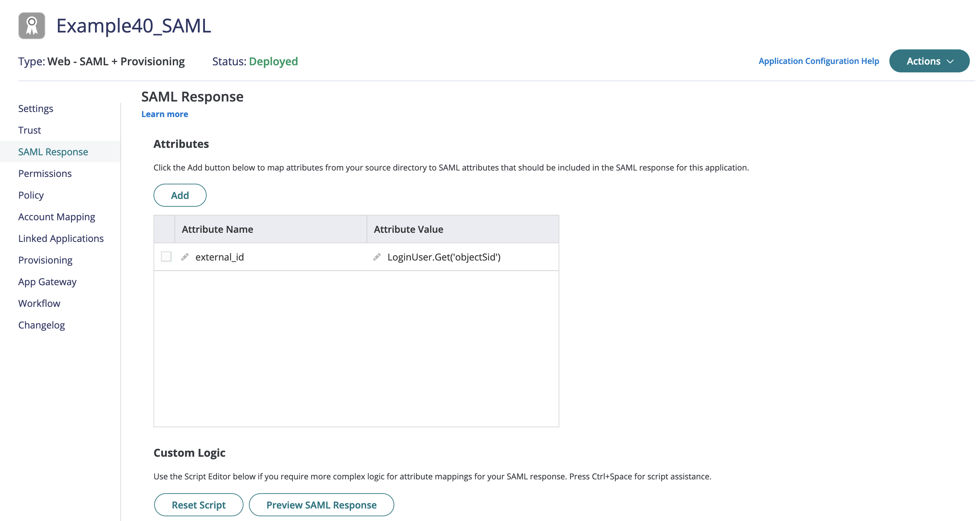The height and width of the screenshot is (521, 980).
Task: Click the Web - SAML + Provisioning type text
Action: (x=116, y=61)
